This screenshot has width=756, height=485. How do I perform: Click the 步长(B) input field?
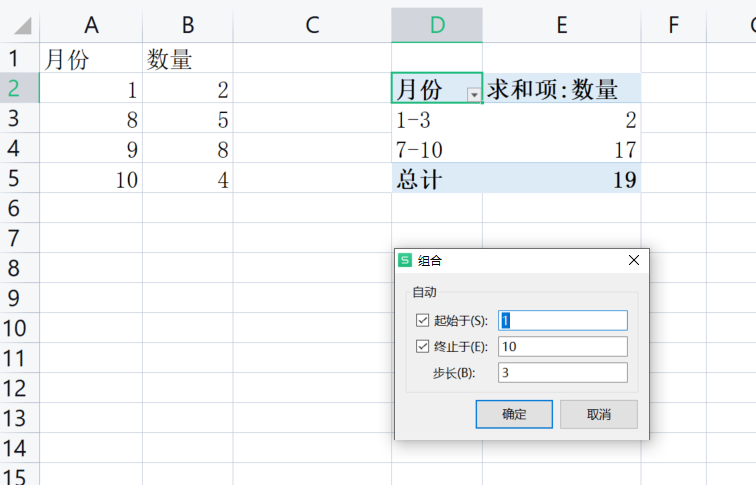(x=563, y=373)
